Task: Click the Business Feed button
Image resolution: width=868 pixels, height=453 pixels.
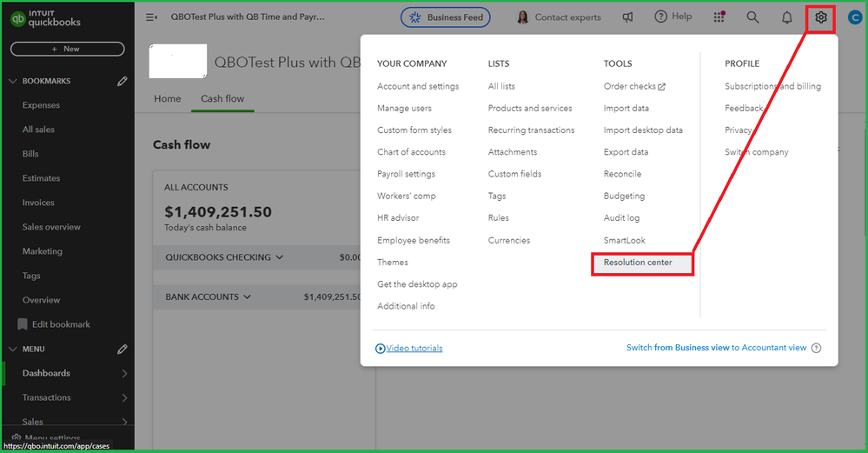Action: (445, 17)
